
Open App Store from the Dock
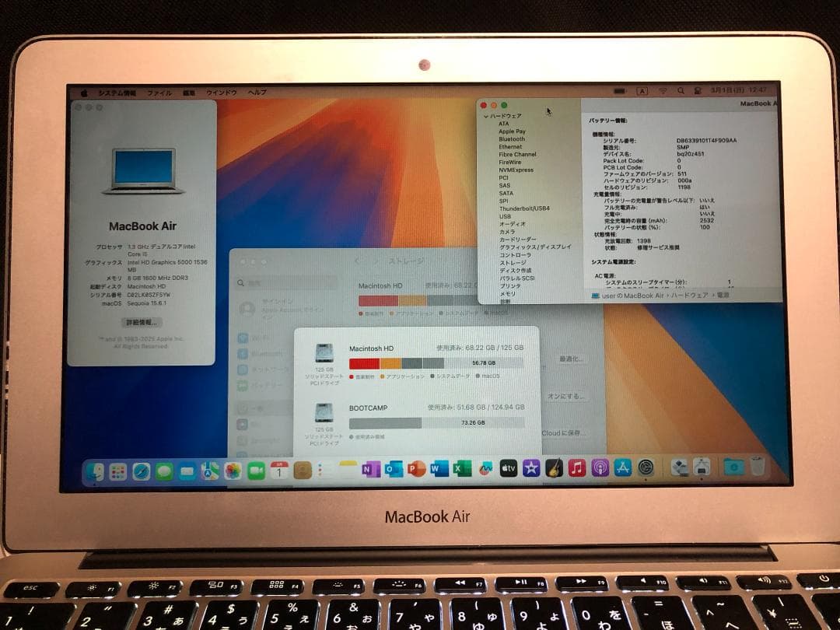click(623, 467)
